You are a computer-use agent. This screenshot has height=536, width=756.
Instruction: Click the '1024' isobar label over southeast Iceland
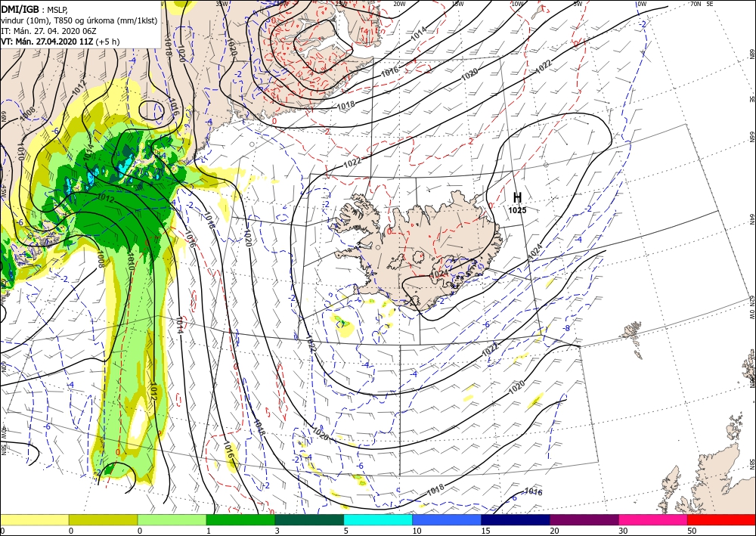point(438,274)
